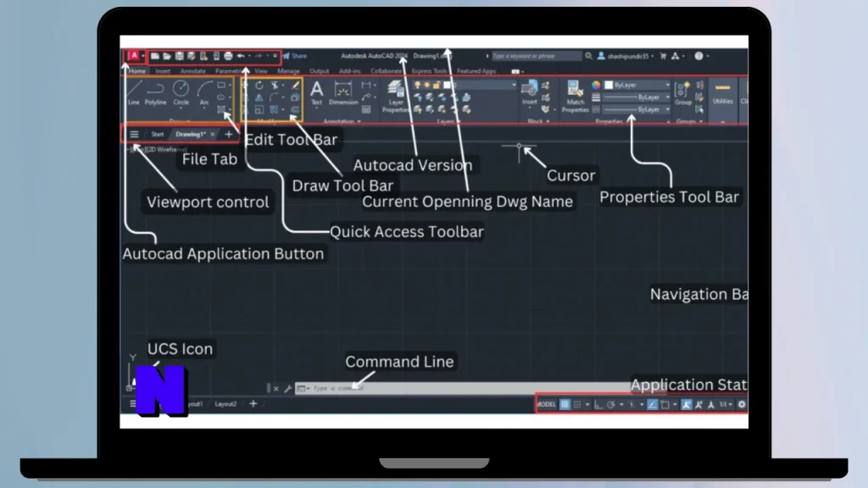The image size is (868, 488).
Task: Expand the Block panel dropdown
Action: pyautogui.click(x=538, y=121)
